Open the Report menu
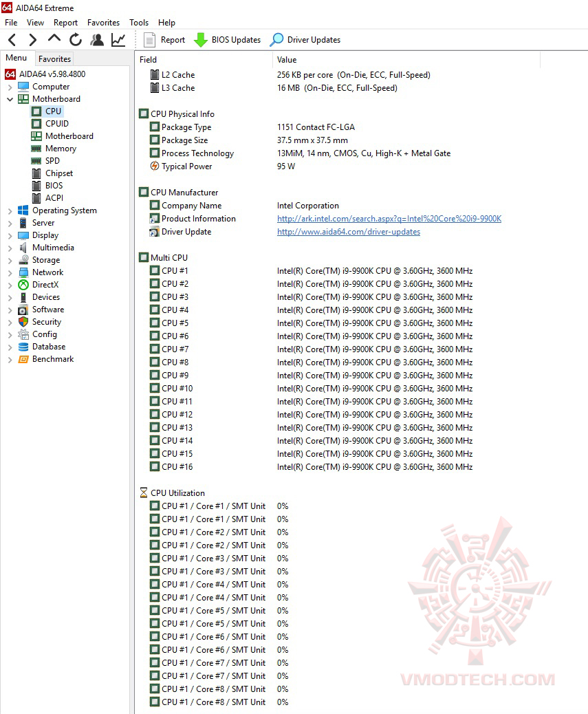588x714 pixels. point(65,22)
